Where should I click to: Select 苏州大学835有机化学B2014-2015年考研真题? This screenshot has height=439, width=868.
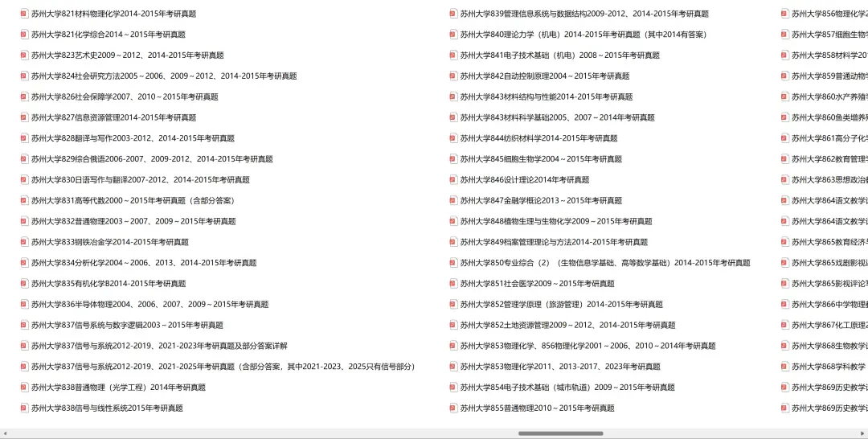tap(108, 284)
